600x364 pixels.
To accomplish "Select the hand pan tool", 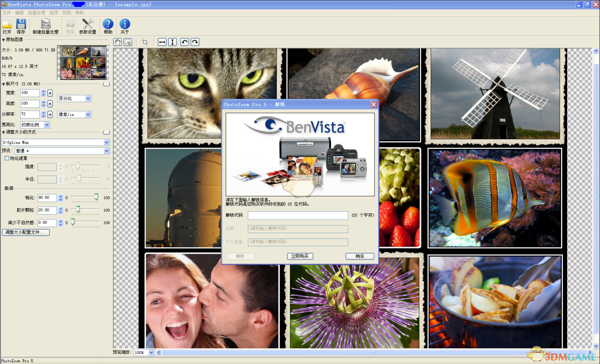I will (x=117, y=42).
